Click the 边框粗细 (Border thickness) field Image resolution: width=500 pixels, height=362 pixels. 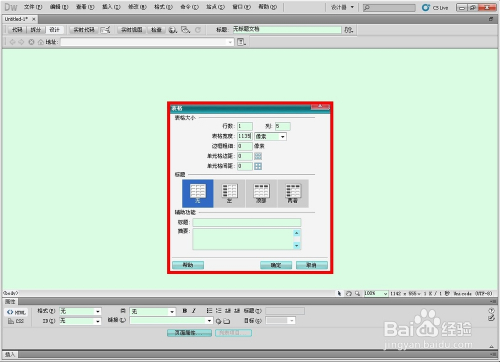coord(245,146)
